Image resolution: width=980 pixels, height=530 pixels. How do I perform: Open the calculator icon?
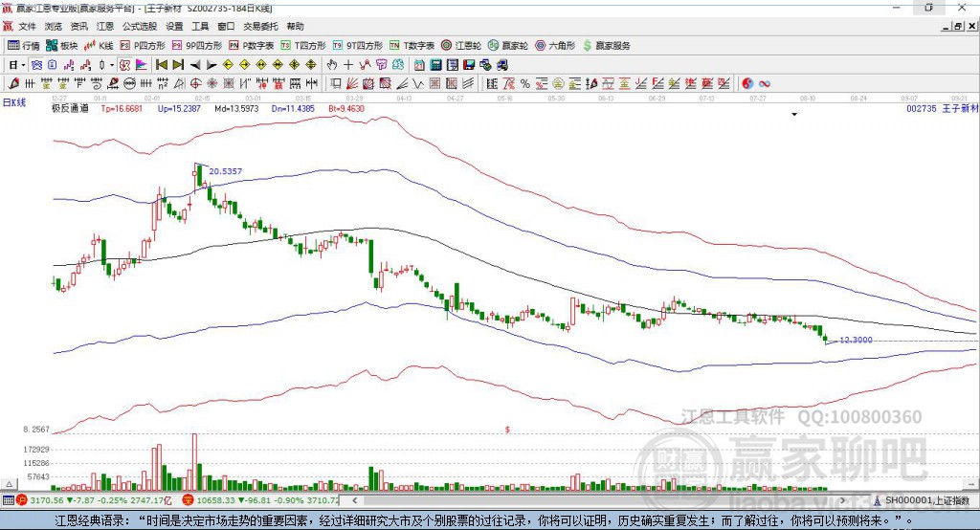[436, 65]
